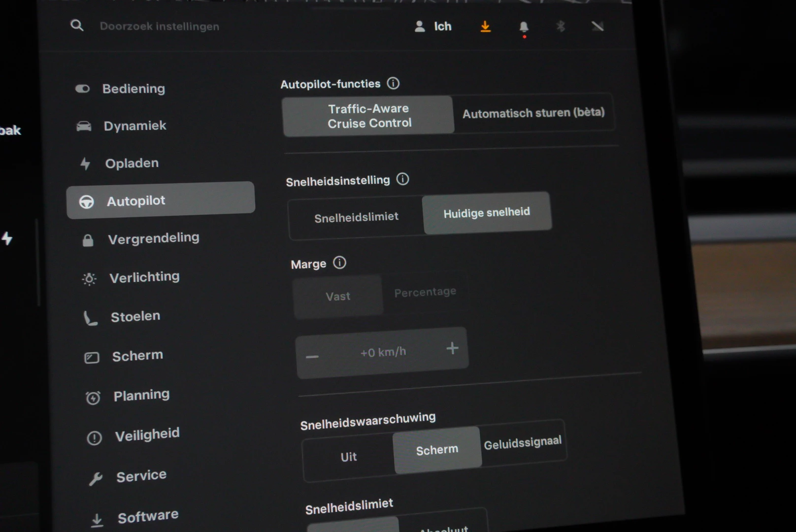Viewport: 796px width, 532px height.
Task: Set speed setting to Snelheidslimiet
Action: pos(356,217)
